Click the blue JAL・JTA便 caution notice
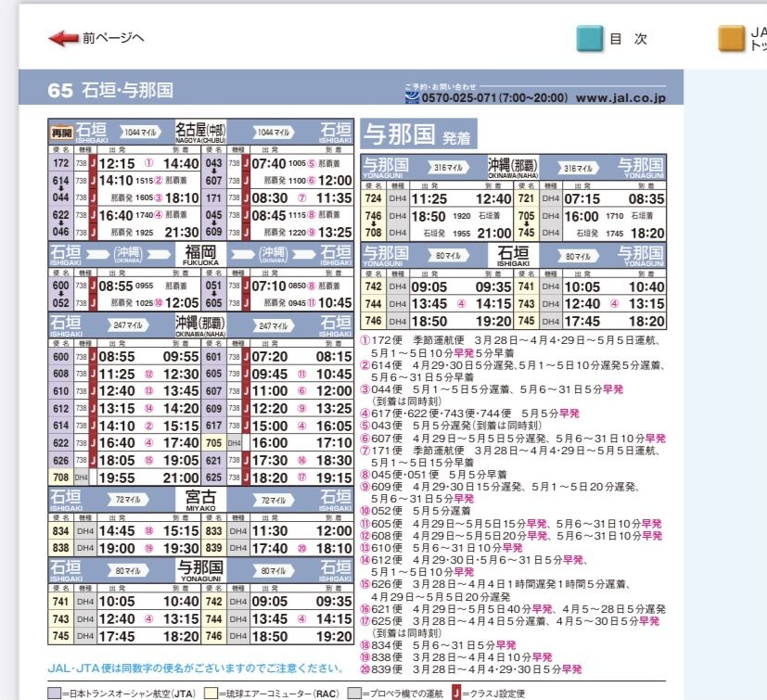Viewport: 767px width, 700px height. [x=196, y=668]
